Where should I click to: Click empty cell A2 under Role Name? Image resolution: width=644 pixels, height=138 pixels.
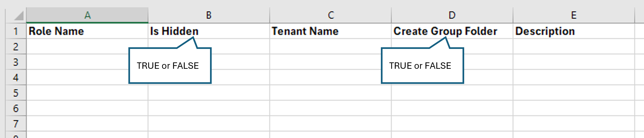[87, 47]
